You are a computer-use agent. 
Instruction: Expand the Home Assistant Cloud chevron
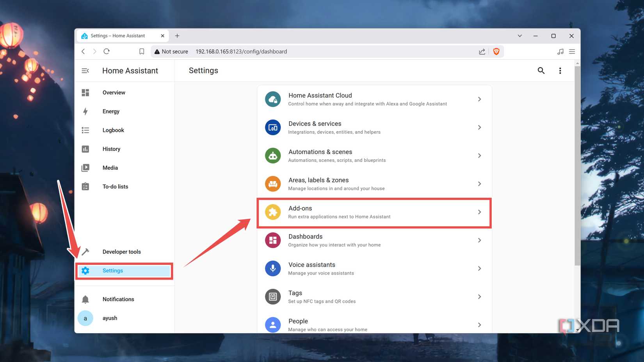(x=479, y=99)
